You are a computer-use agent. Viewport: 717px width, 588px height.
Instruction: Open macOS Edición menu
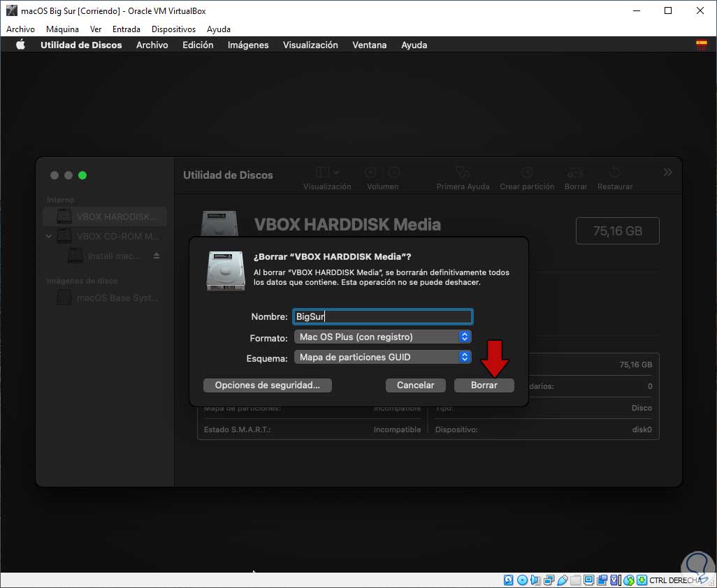[198, 45]
